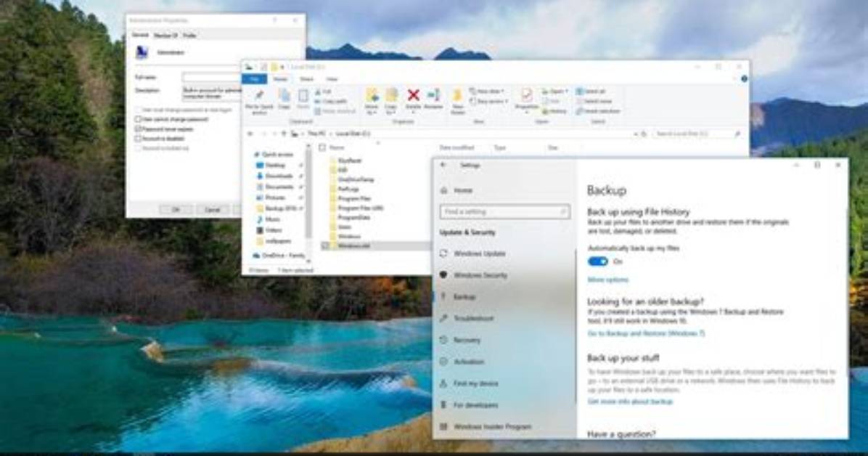Image resolution: width=868 pixels, height=456 pixels.
Task: Toggle select-all checkbox beside Name column
Action: pyautogui.click(x=322, y=147)
